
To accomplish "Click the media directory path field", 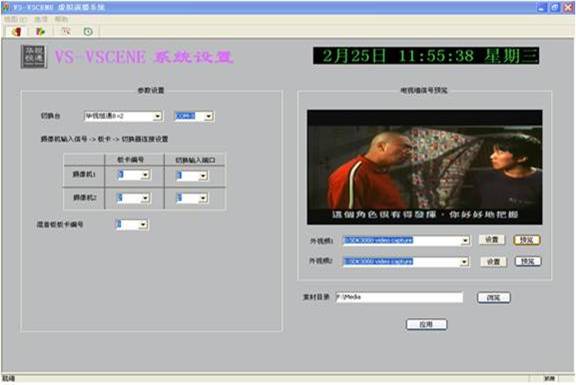I will point(399,297).
